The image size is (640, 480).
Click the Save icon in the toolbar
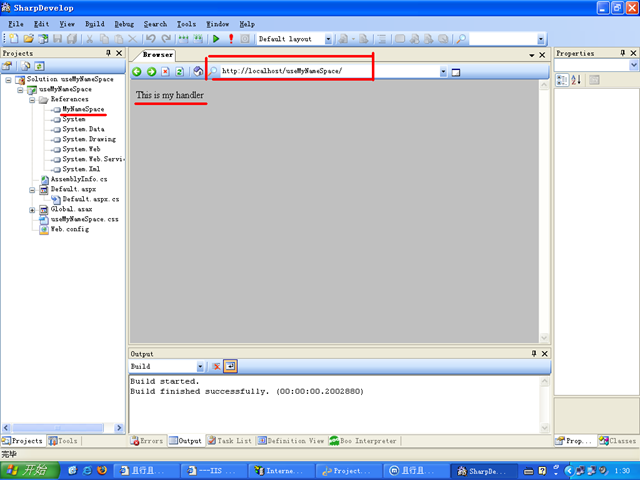pos(57,39)
